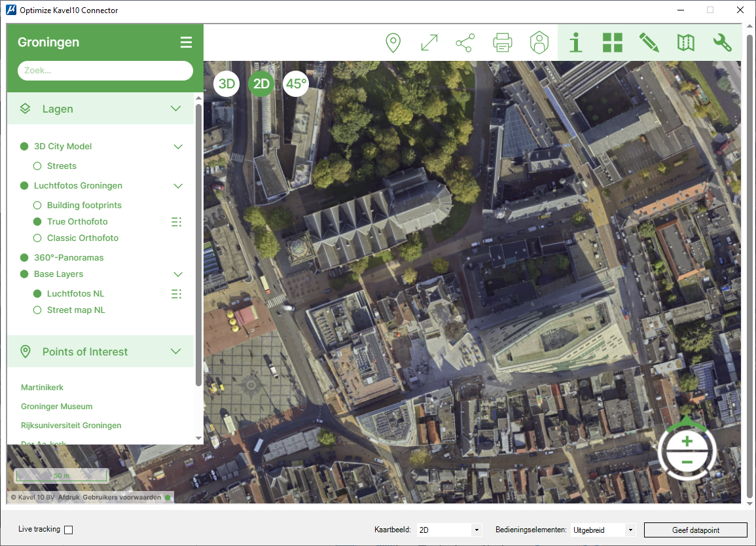Click in the Zoek search field
Viewport: 756px width, 546px height.
pos(105,71)
